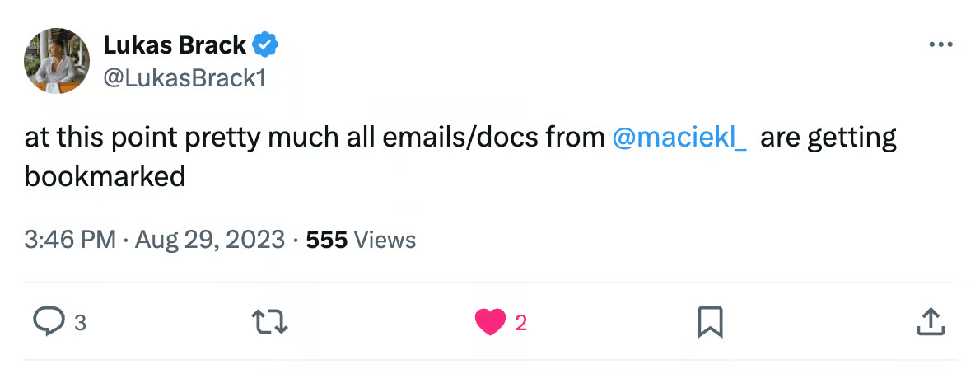The image size is (980, 369).
Task: Toggle the bookmark icon on the tweet
Action: tap(709, 322)
